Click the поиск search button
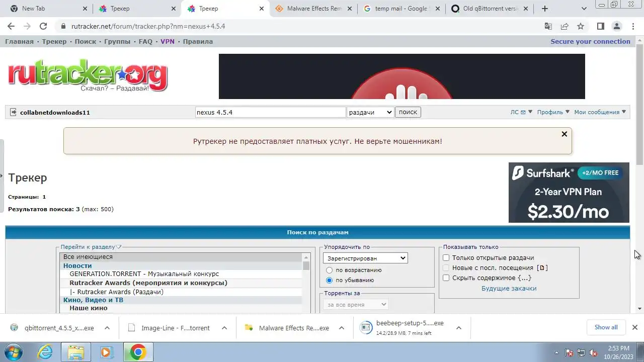644x362 pixels. (x=408, y=112)
